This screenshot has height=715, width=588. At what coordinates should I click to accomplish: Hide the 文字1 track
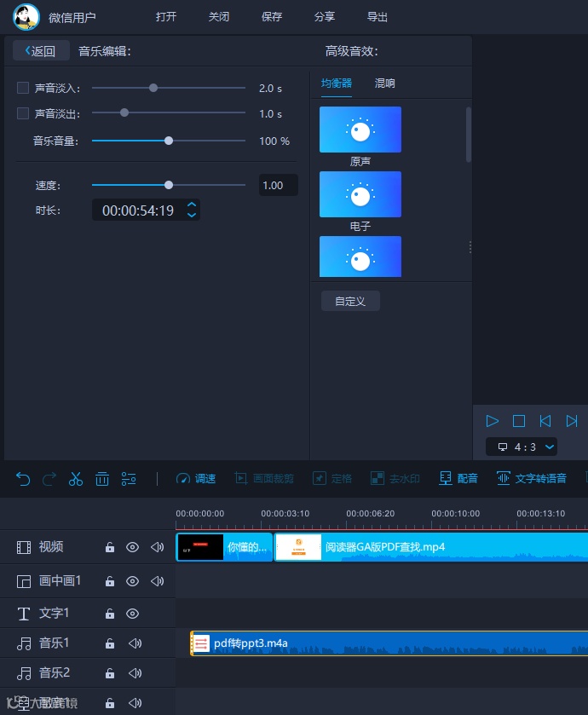[x=133, y=614]
